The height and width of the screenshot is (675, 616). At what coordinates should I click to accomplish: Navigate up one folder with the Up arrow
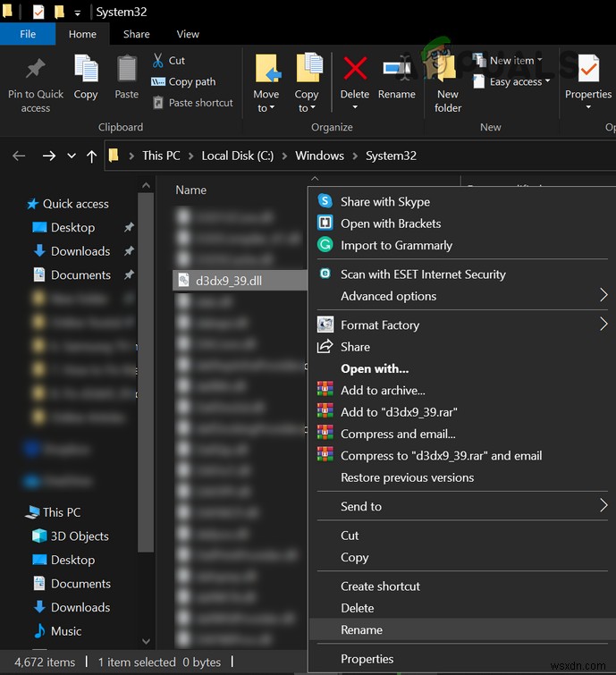click(x=92, y=156)
